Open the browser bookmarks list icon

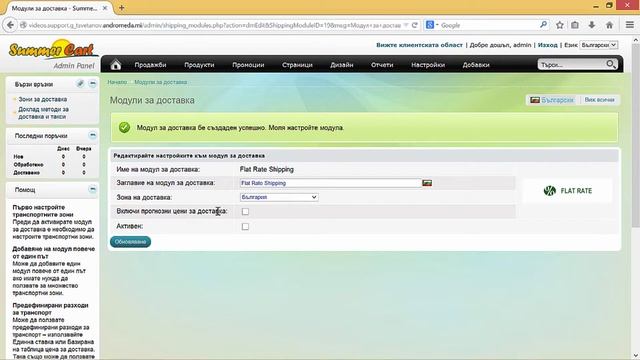[575, 25]
